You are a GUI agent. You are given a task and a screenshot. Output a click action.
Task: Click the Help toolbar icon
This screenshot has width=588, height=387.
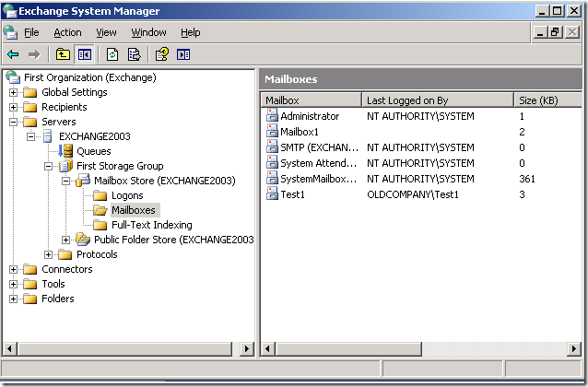[x=162, y=54]
